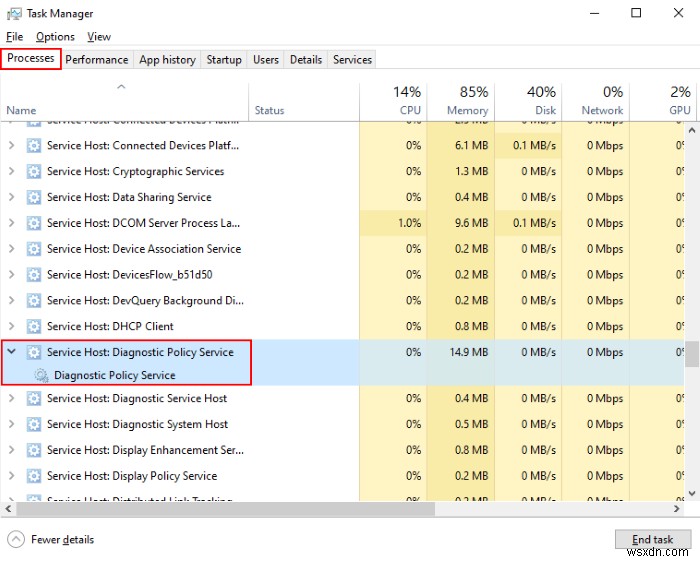Click gear icon of Diagnostic System Host row
700x562 pixels.
click(34, 424)
